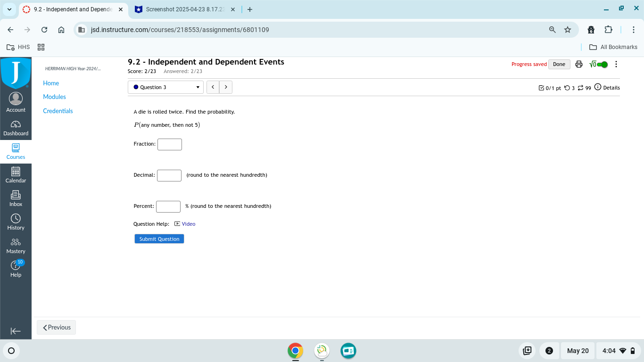Open the HERRIMAN HIGH-Year-2024 course breadcrumb

[x=73, y=69]
